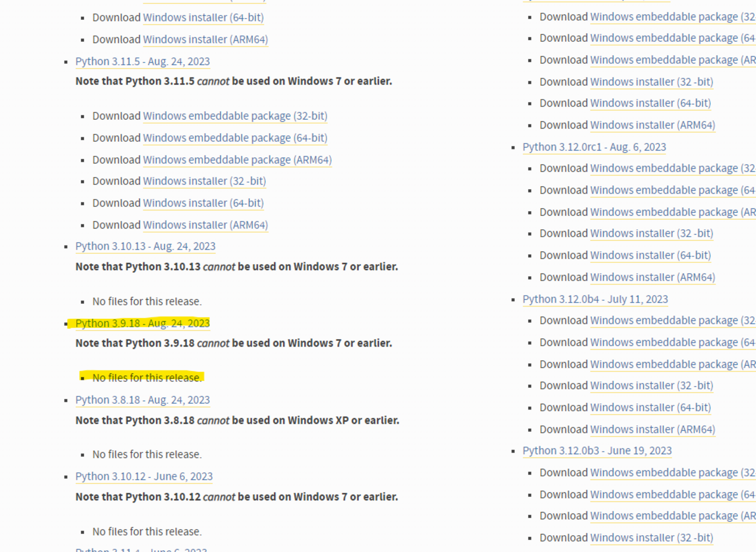Viewport: 756px width, 552px height.
Task: Open the Python 3.12.0b4 - July 11, 2023 link
Action: 595,300
